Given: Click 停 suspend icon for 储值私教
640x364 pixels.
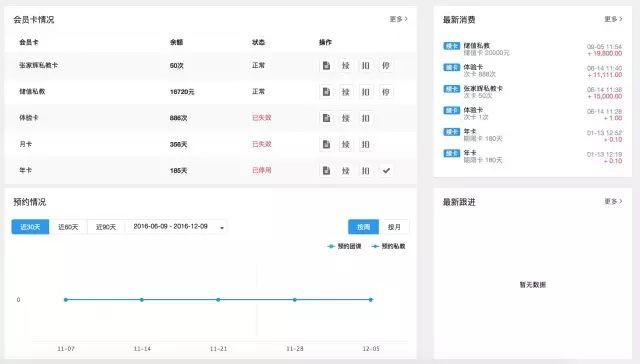Looking at the screenshot, I should (386, 92).
